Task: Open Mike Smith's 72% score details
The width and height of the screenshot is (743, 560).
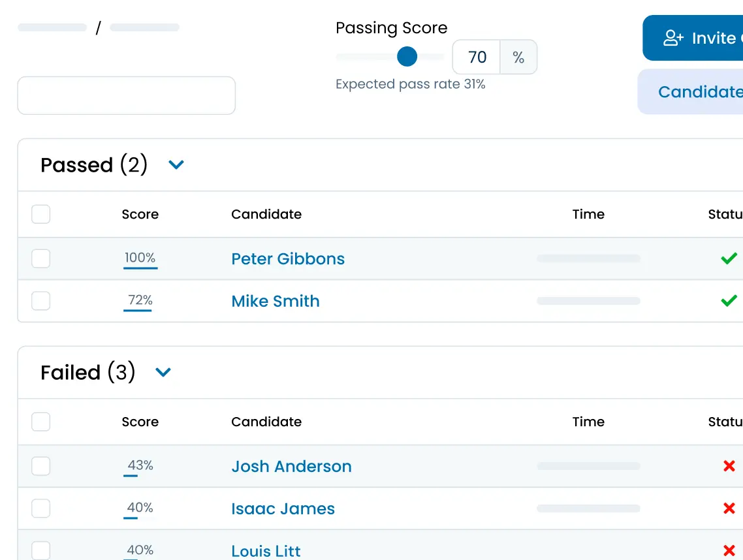Action: 138,301
